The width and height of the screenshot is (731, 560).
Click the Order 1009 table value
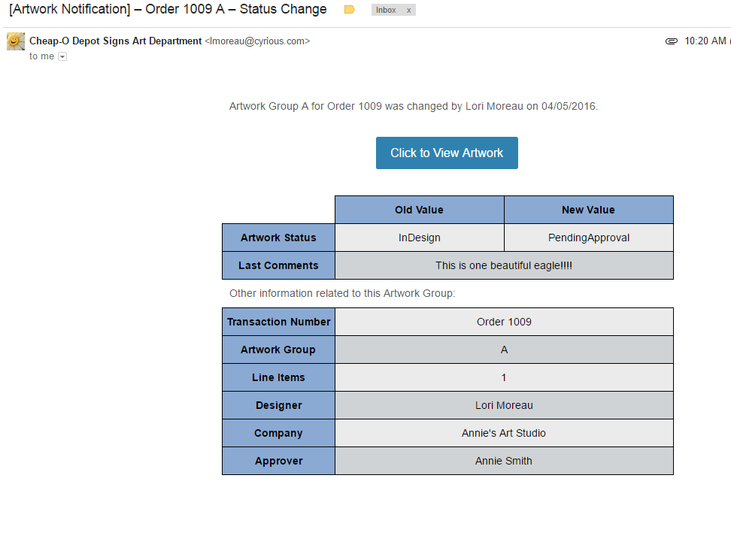pyautogui.click(x=504, y=322)
